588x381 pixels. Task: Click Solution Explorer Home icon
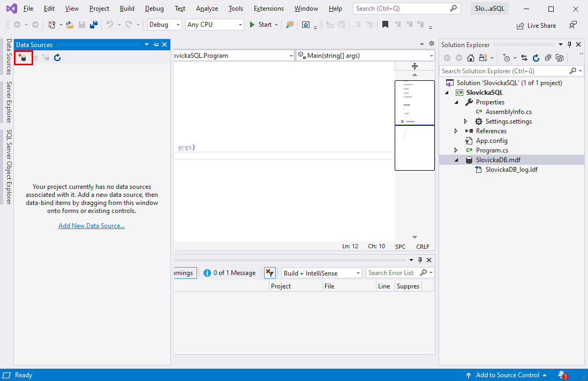pyautogui.click(x=471, y=58)
